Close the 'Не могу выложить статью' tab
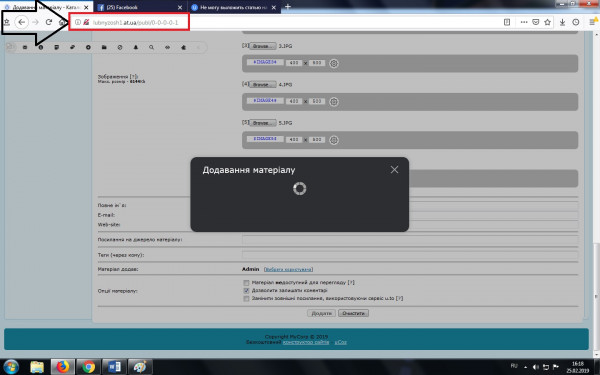The height and width of the screenshot is (375, 600). [x=274, y=7]
